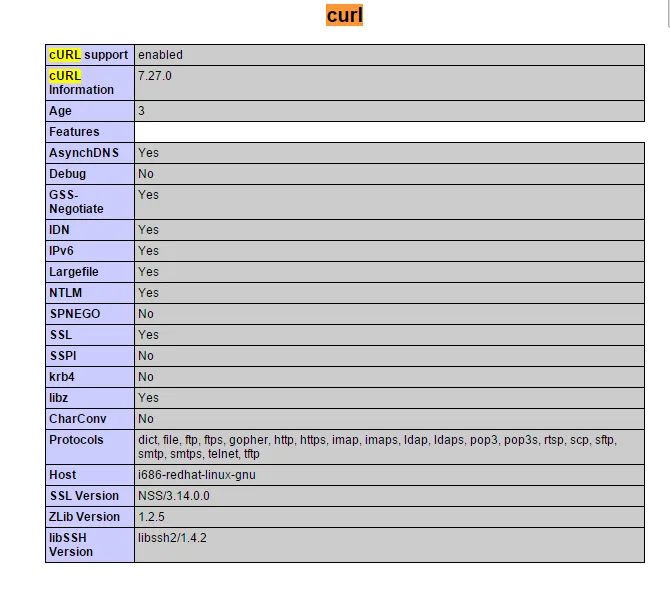670x590 pixels.
Task: Select the 'Yes' value beside NTLM
Action: click(x=148, y=293)
